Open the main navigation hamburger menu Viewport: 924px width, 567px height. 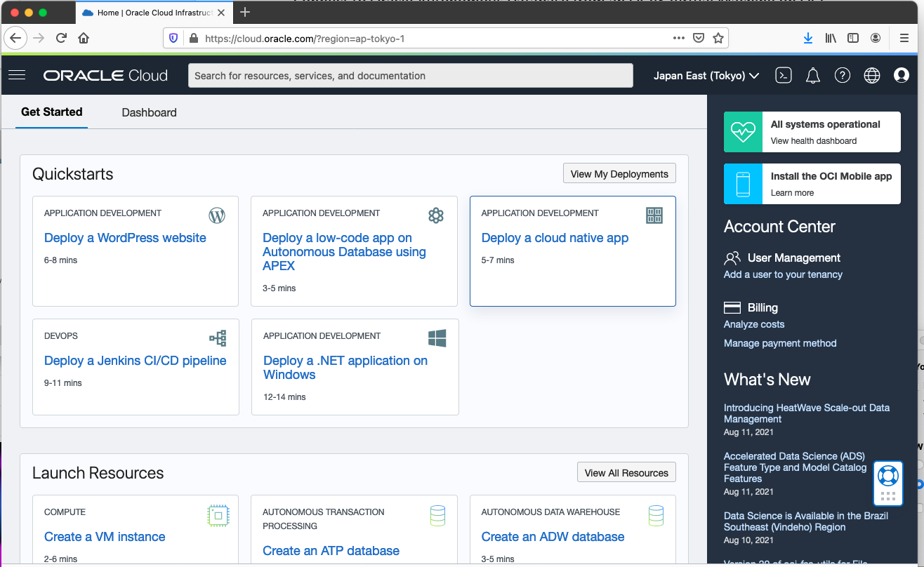17,75
